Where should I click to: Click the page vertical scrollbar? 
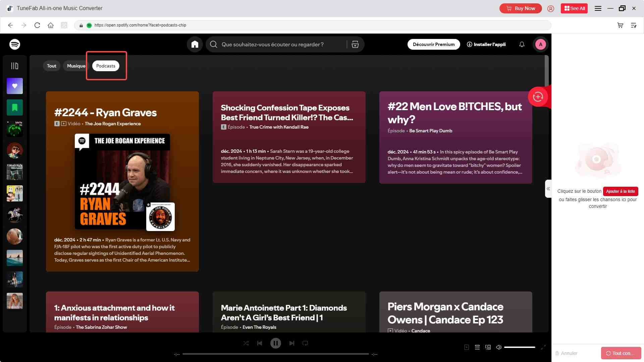click(547, 71)
